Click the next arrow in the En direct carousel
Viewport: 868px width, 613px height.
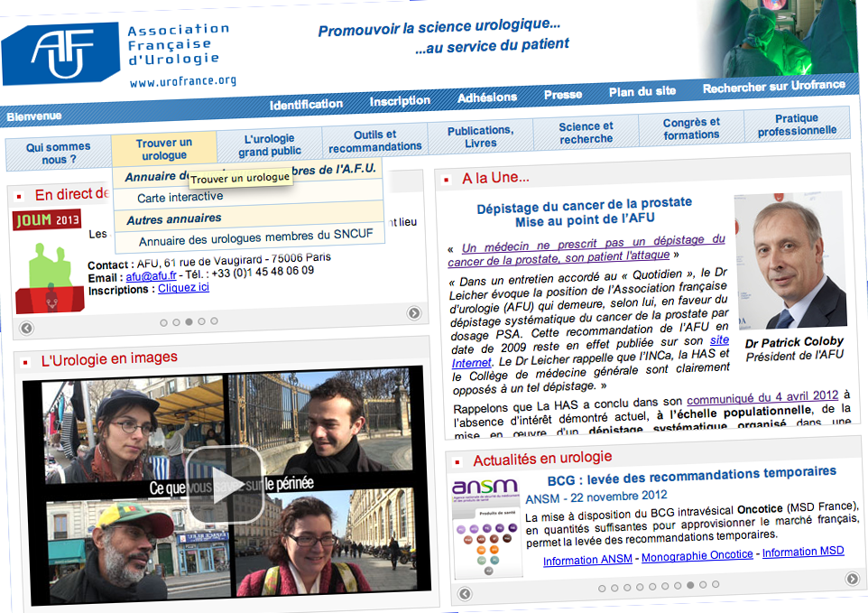click(414, 313)
